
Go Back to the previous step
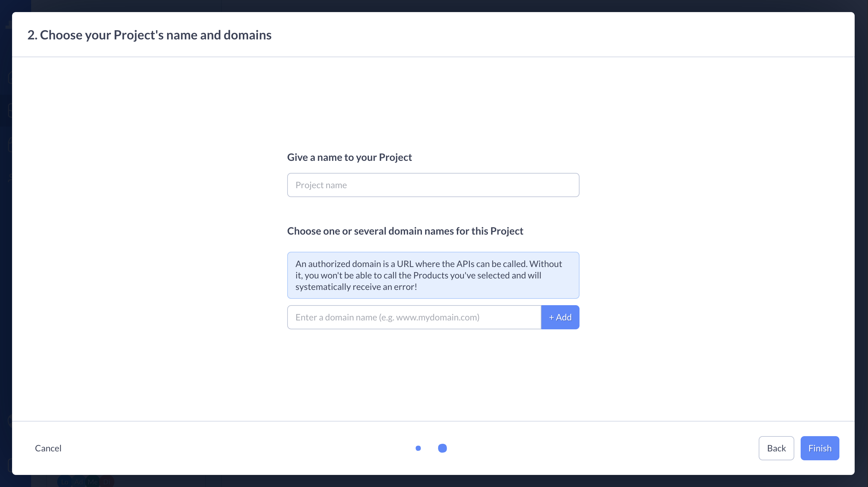776,448
